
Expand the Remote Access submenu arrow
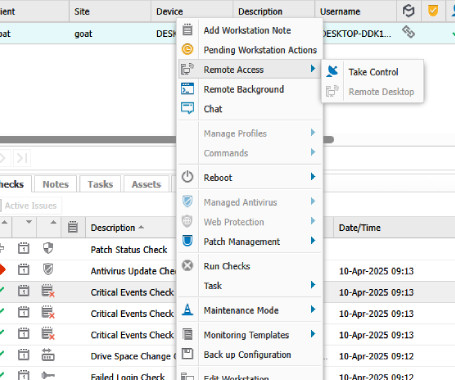click(313, 69)
